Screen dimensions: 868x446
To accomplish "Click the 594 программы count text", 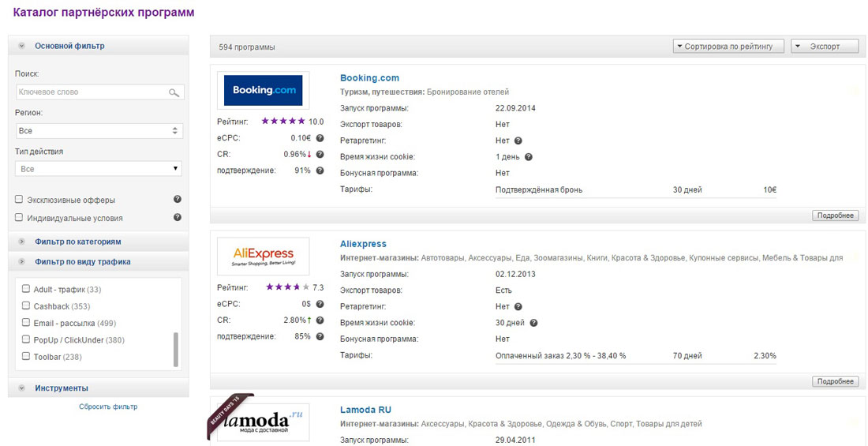I will [x=247, y=47].
